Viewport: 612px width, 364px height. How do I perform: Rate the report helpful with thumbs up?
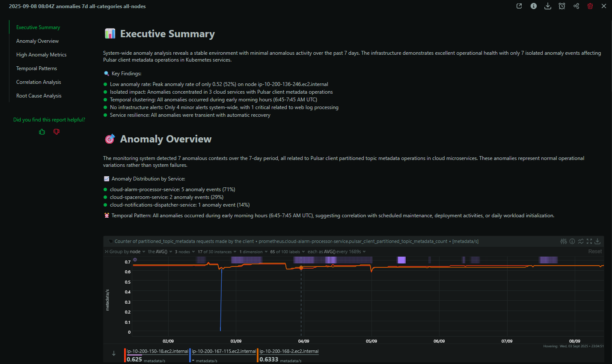coord(42,132)
